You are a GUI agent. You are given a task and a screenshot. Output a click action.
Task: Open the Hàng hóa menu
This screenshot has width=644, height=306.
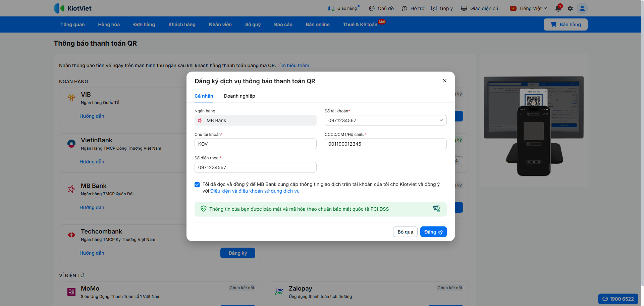coord(109,24)
